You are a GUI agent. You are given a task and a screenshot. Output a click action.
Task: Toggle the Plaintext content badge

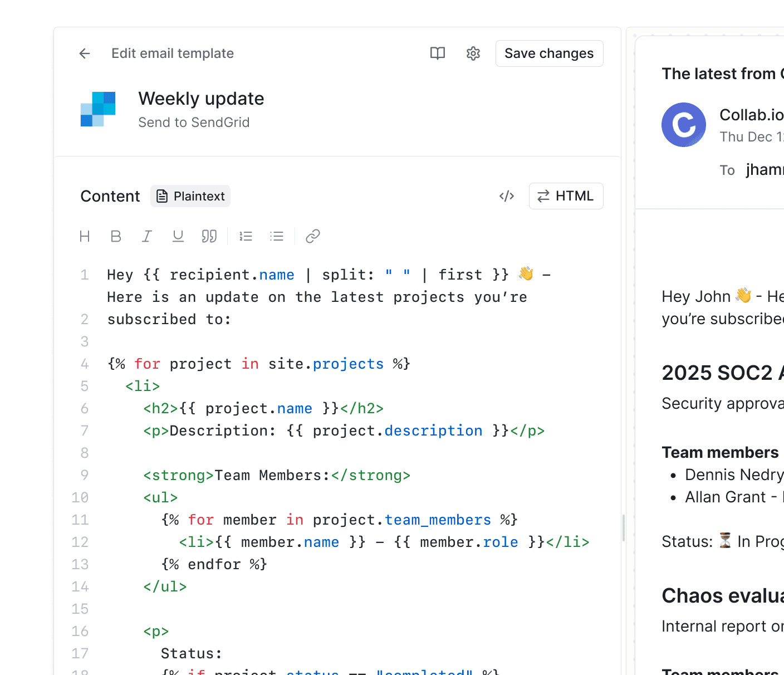click(190, 196)
